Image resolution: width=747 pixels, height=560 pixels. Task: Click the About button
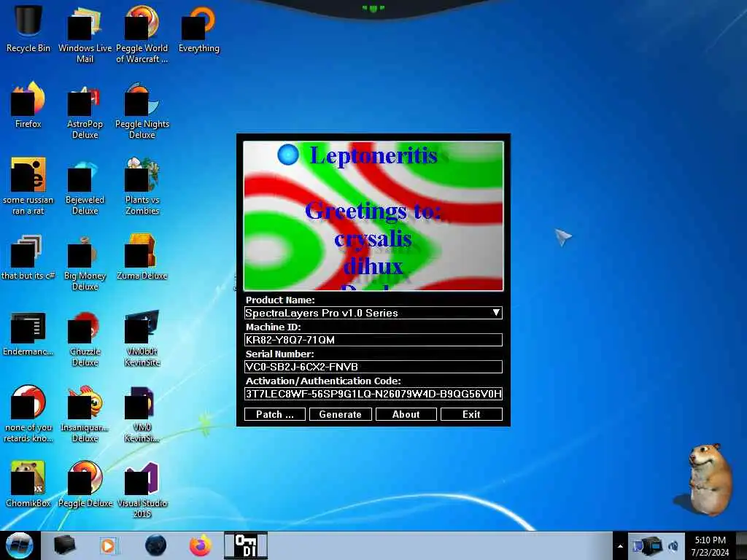tap(406, 414)
